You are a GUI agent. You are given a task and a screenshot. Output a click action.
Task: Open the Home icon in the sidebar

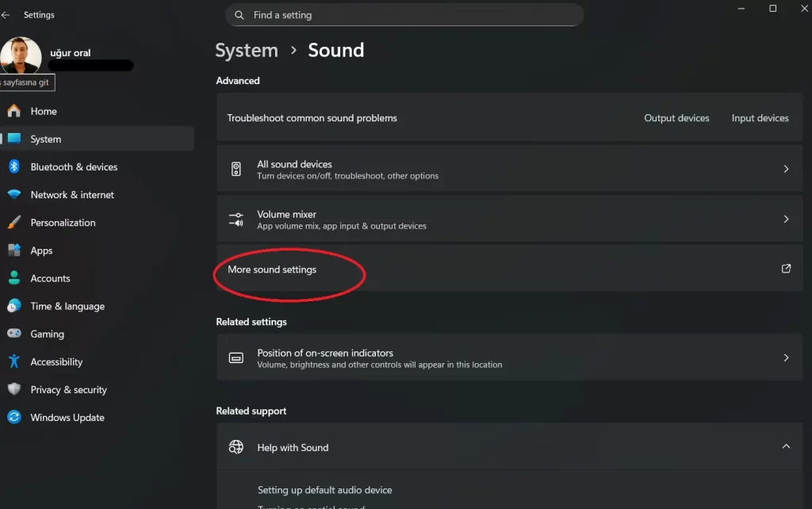(15, 111)
